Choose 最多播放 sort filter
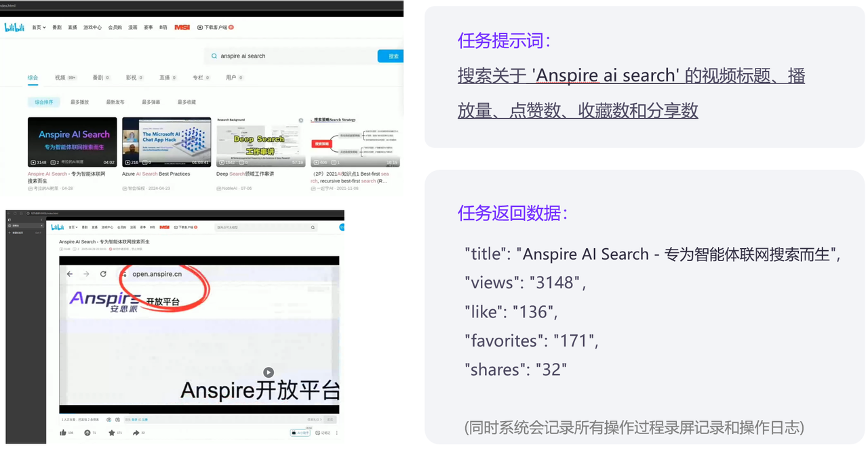Viewport: 868px width, 449px height. coord(79,102)
